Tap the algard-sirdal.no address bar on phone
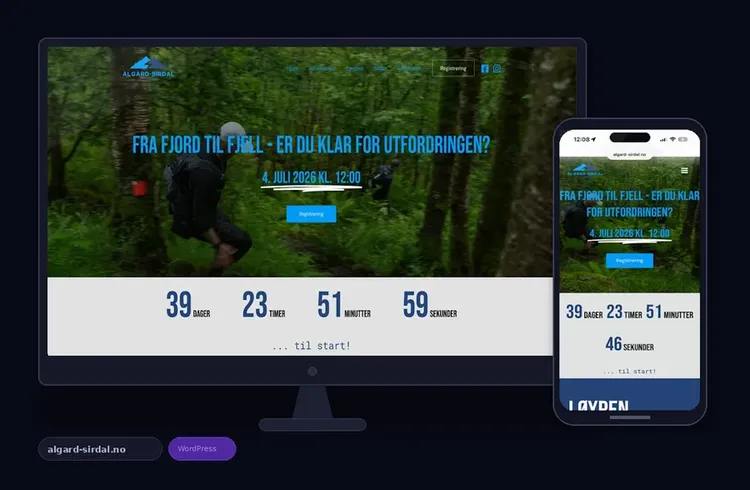This screenshot has height=490, width=750. point(629,155)
